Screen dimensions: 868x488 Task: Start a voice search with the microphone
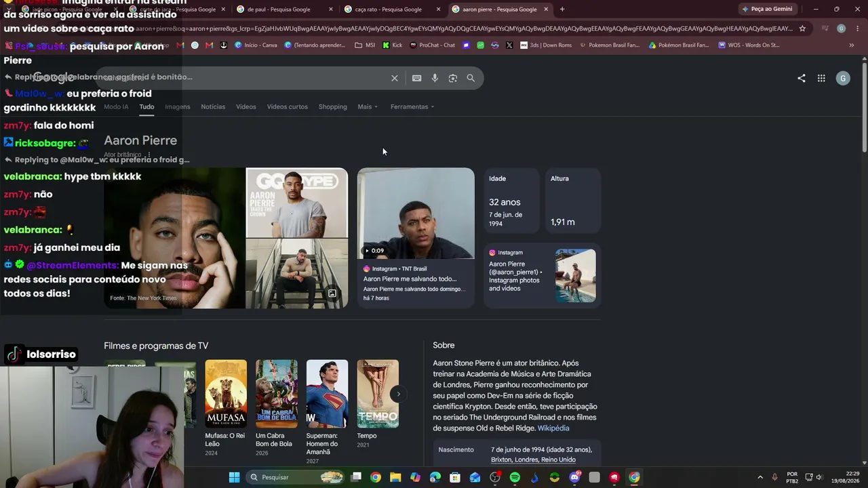click(435, 78)
